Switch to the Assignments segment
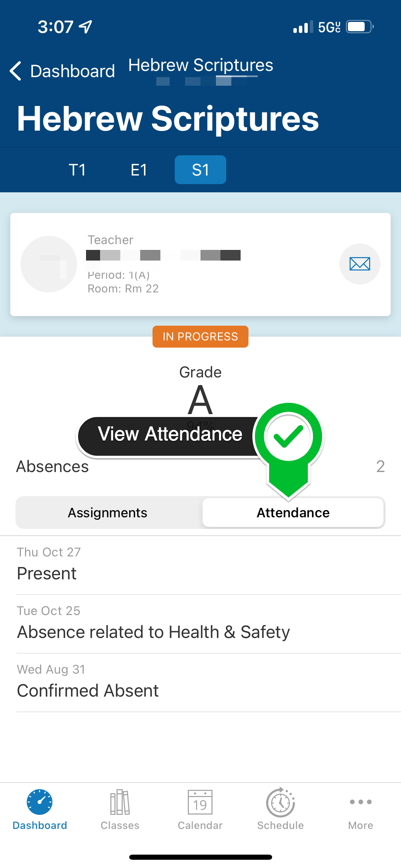Screen dimensions: 401x868 click(x=108, y=513)
